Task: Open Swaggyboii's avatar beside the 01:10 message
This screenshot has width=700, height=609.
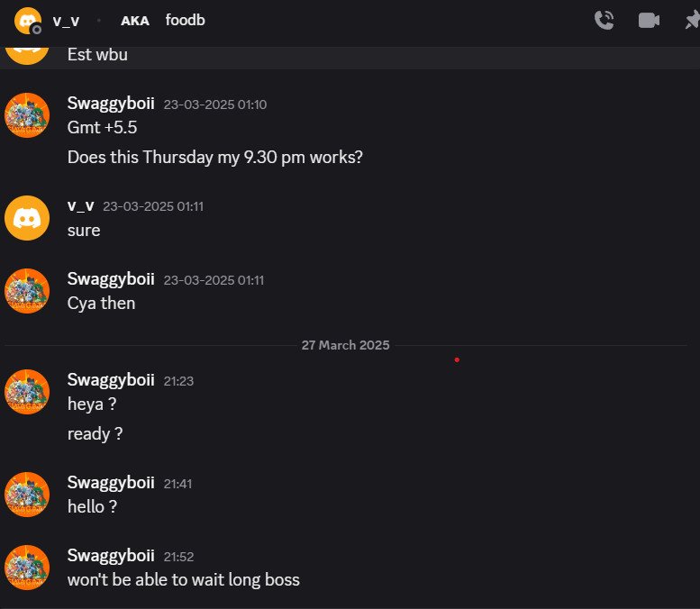Action: click(x=27, y=115)
